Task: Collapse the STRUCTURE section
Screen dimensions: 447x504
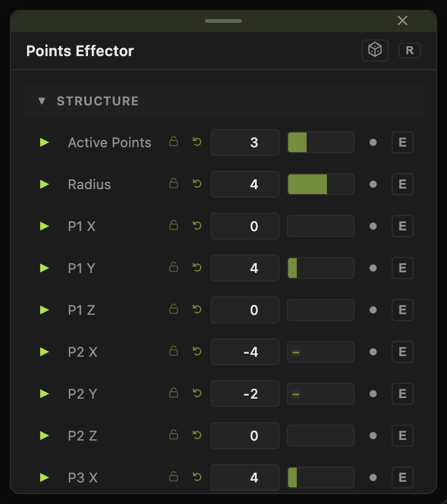Action: tap(42, 101)
